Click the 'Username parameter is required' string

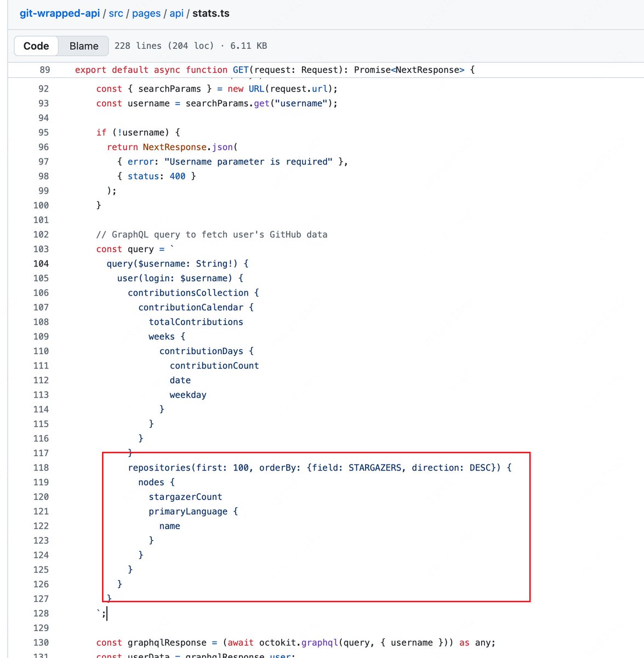click(248, 161)
